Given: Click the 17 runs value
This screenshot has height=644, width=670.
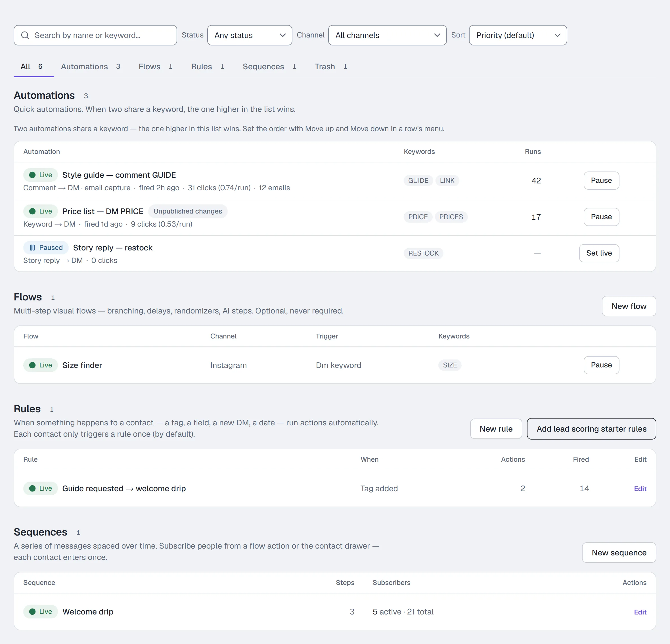Looking at the screenshot, I should click(x=536, y=217).
